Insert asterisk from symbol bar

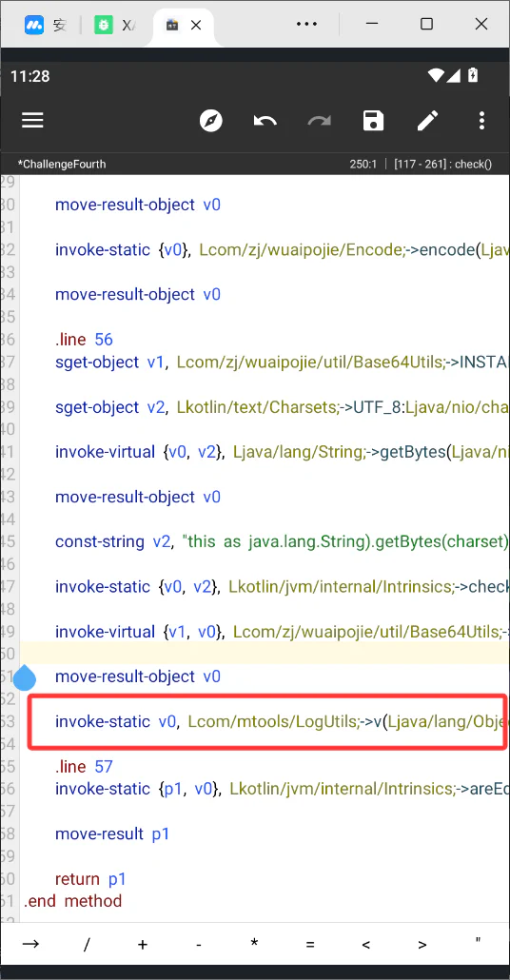(x=254, y=943)
